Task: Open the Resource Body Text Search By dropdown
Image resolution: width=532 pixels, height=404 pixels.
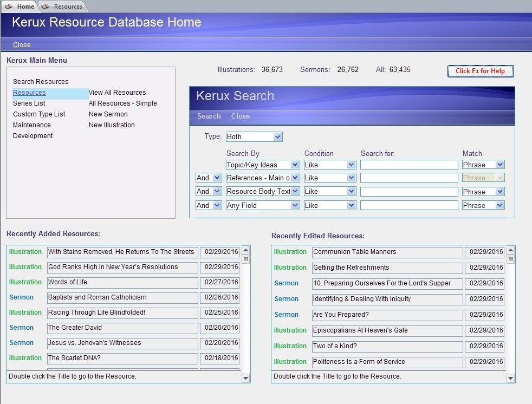Action: tap(295, 191)
